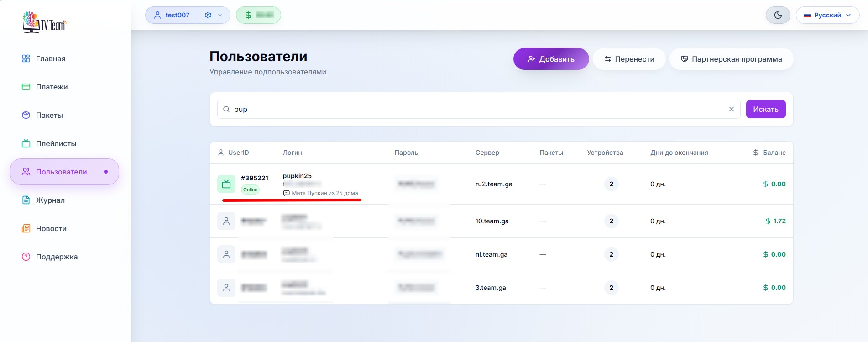Click the TV Team logo
Image resolution: width=868 pixels, height=342 pixels.
[x=44, y=22]
